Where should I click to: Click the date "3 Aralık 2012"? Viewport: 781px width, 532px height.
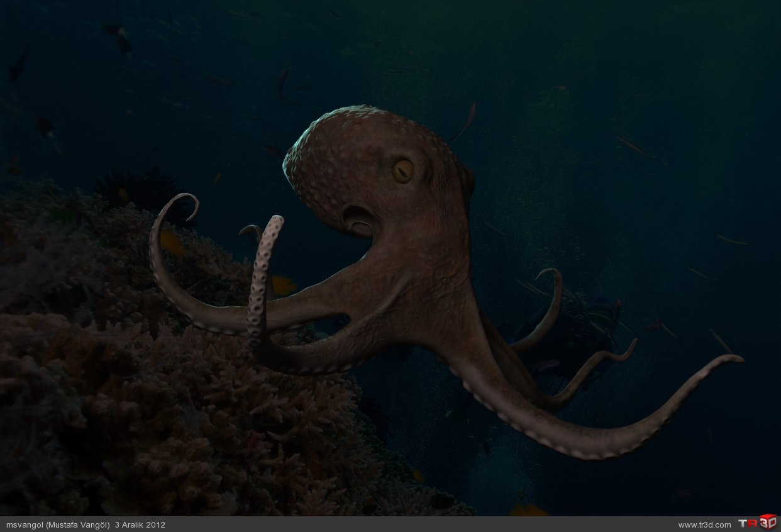pos(140,524)
